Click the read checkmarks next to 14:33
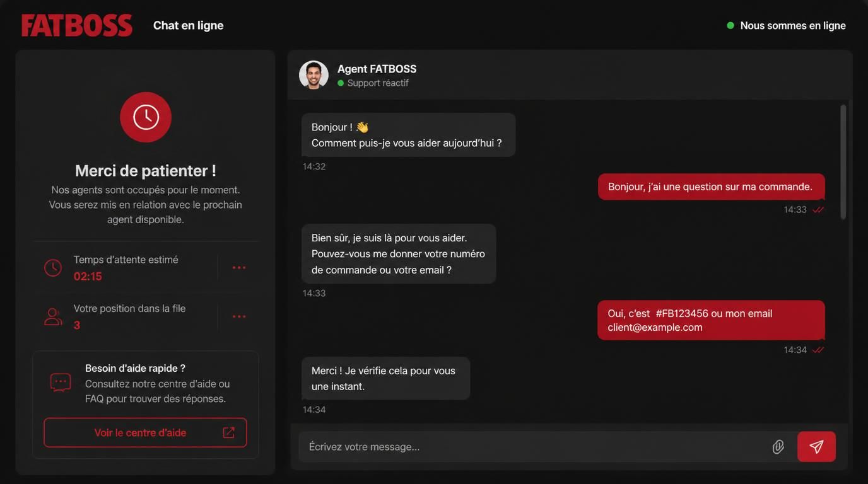 pos(818,210)
